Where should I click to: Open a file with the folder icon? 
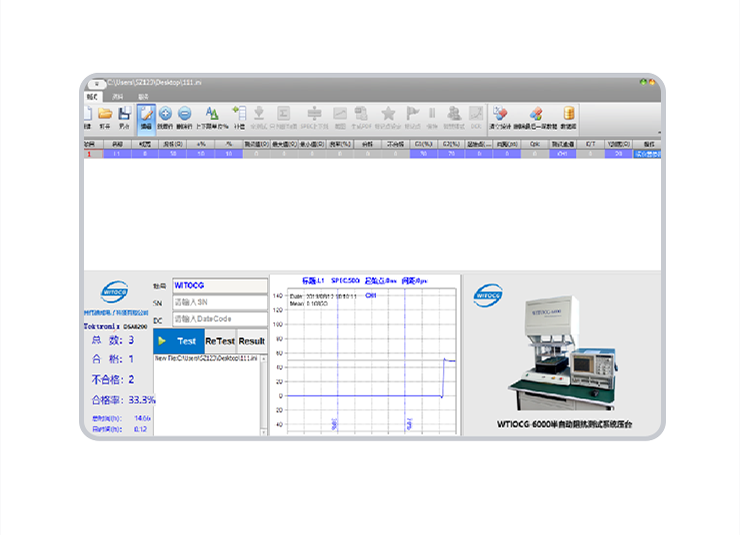click(105, 113)
